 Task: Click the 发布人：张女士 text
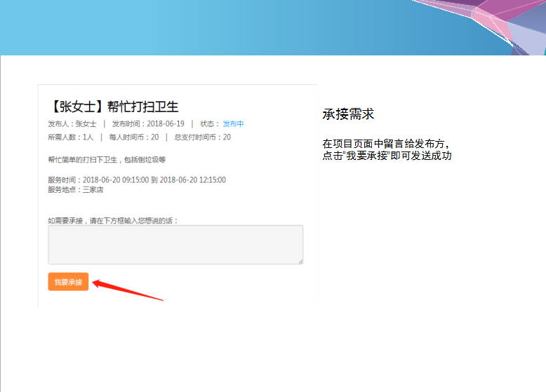point(72,124)
